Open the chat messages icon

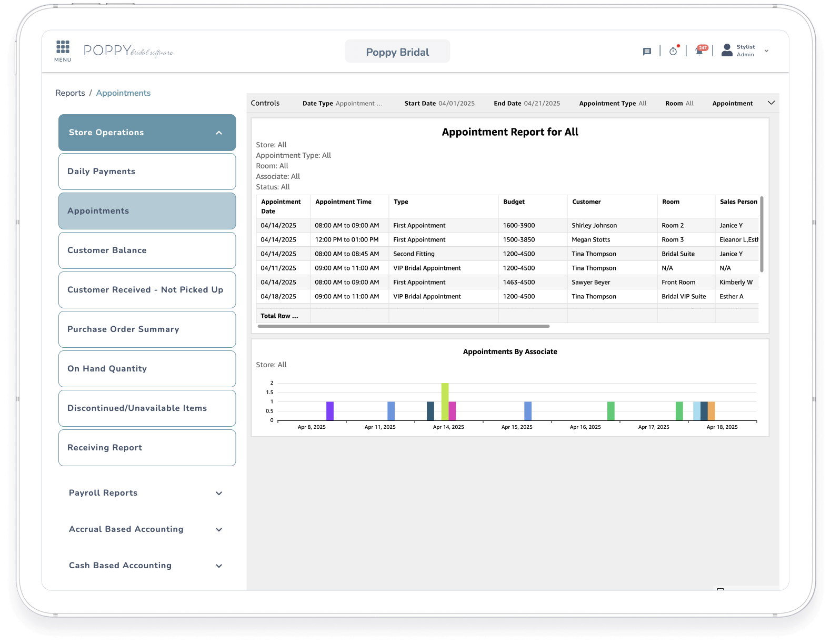pyautogui.click(x=647, y=52)
